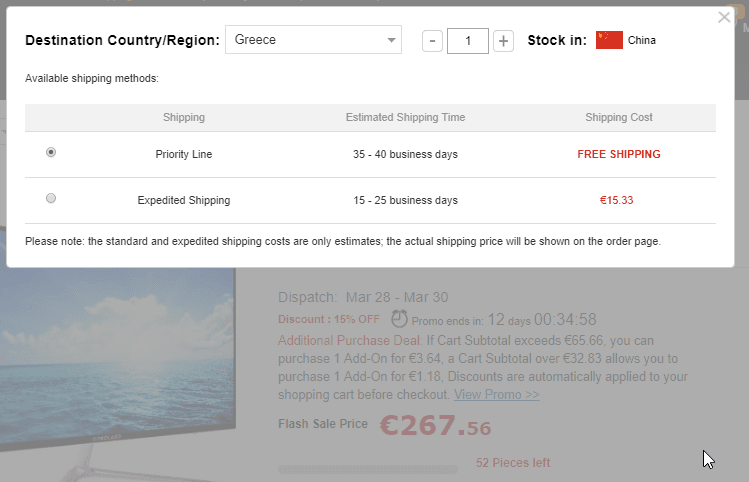Increase quantity with the plus button
Screen dimensions: 749x482
[503, 41]
